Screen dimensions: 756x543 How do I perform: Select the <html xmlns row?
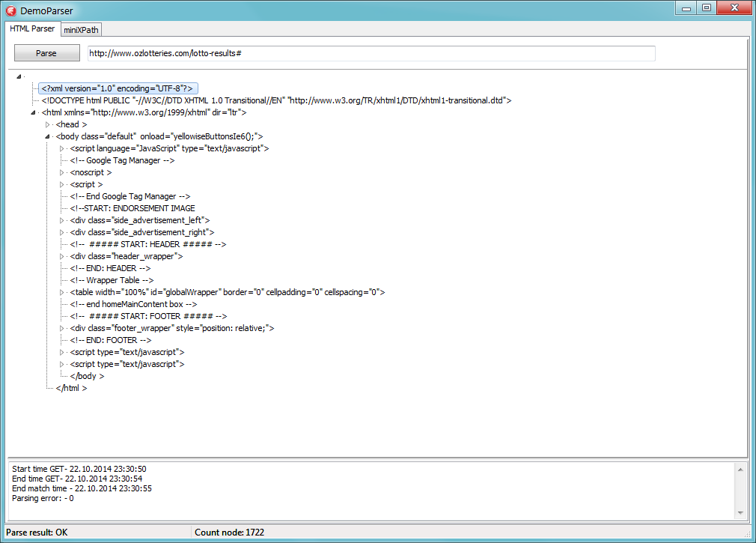[144, 112]
